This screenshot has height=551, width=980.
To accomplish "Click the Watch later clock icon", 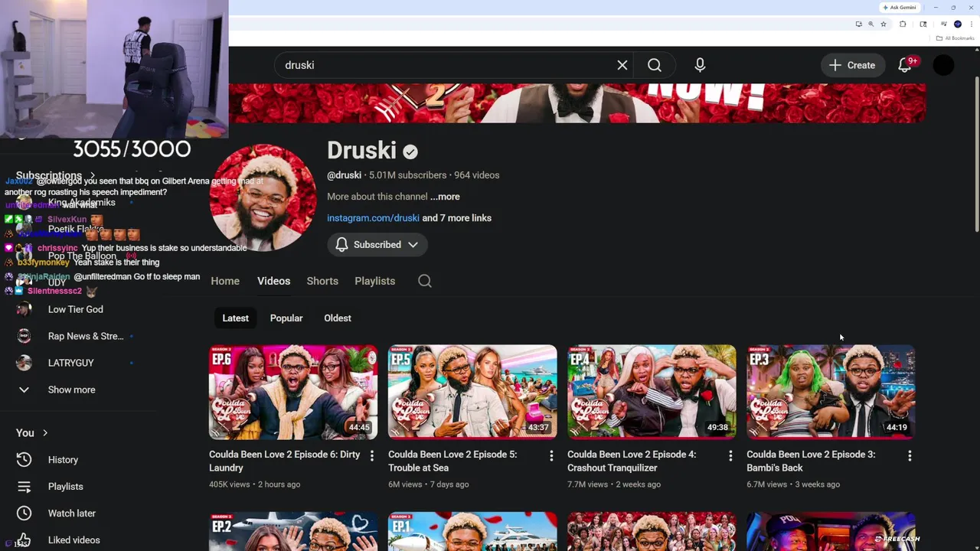I will coord(24,514).
